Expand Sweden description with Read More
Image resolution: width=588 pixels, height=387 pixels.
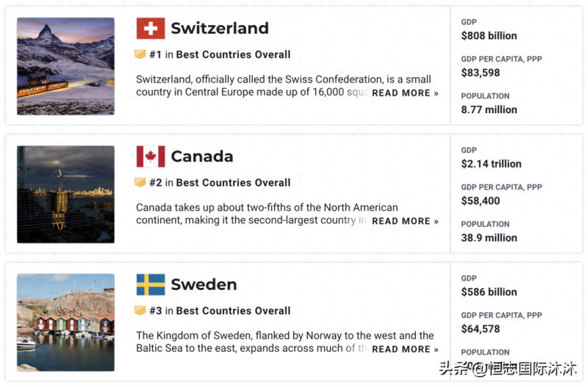(x=405, y=350)
